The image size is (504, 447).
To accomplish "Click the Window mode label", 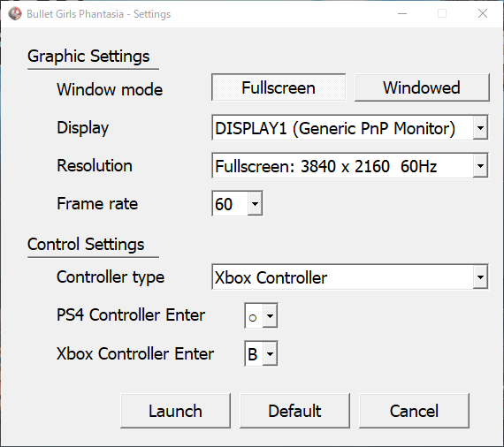I will point(110,89).
